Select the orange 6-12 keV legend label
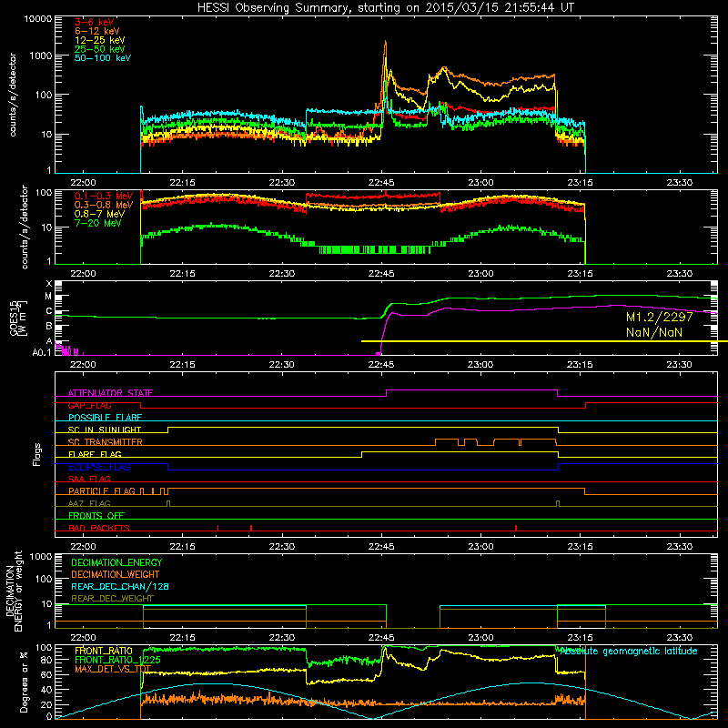Image resolution: width=728 pixels, height=728 pixels. tap(97, 31)
